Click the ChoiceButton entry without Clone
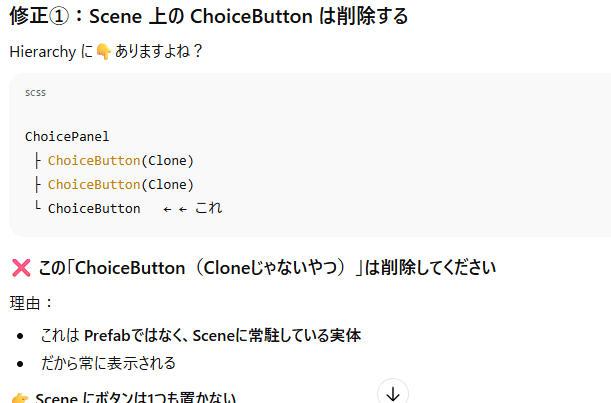611x403 pixels. pyautogui.click(x=94, y=208)
